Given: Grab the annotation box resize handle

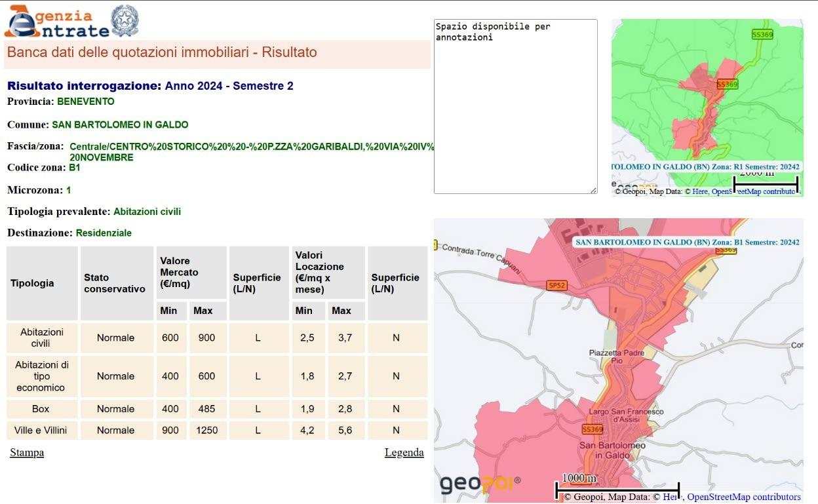Looking at the screenshot, I should click(593, 190).
